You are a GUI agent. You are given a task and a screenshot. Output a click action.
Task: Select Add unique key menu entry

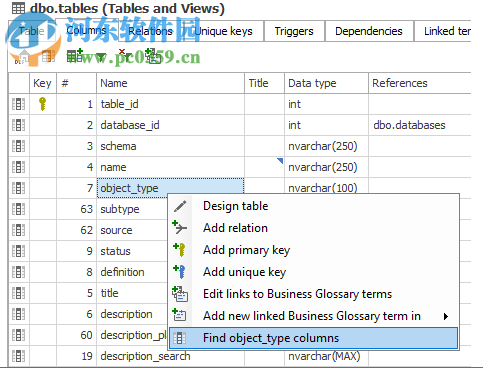(x=313, y=272)
